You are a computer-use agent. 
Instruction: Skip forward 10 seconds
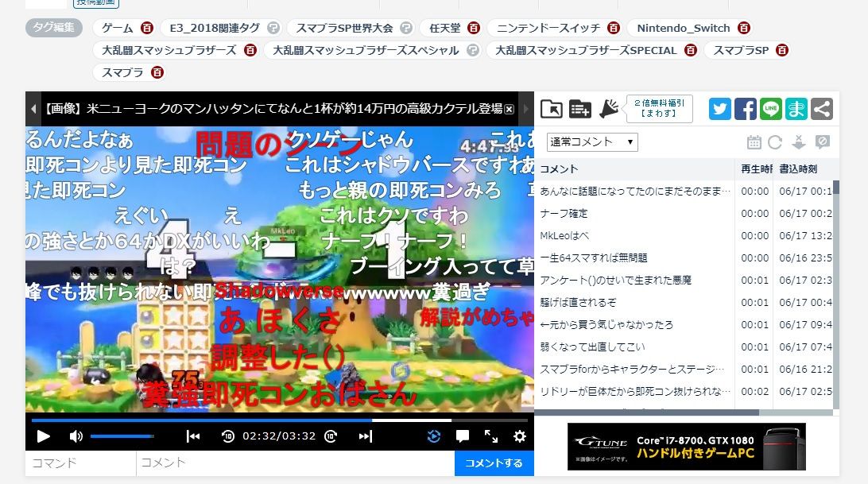coord(331,436)
